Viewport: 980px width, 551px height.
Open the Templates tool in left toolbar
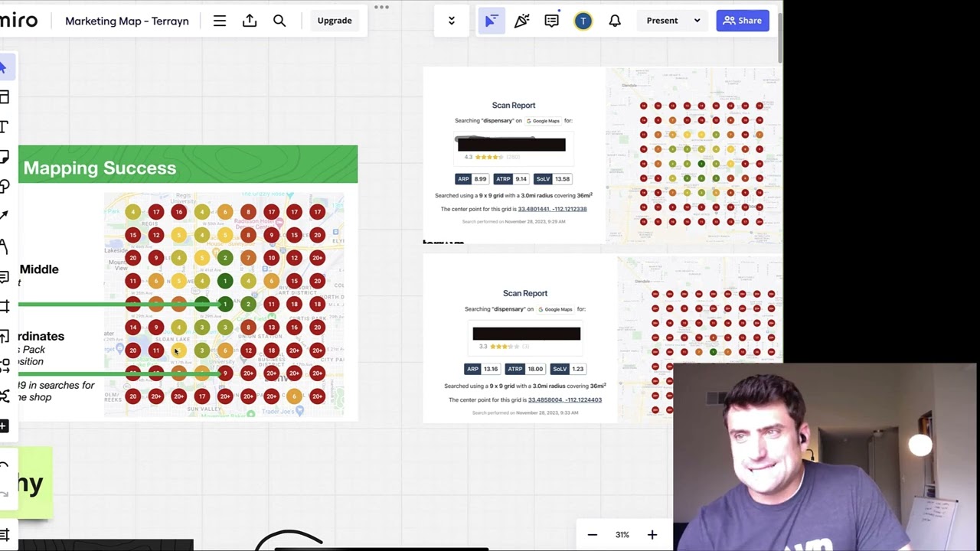click(x=4, y=96)
